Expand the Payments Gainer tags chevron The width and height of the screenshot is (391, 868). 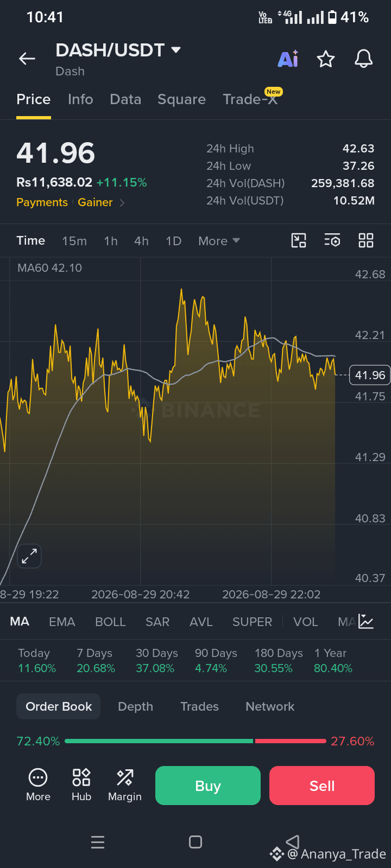click(122, 203)
